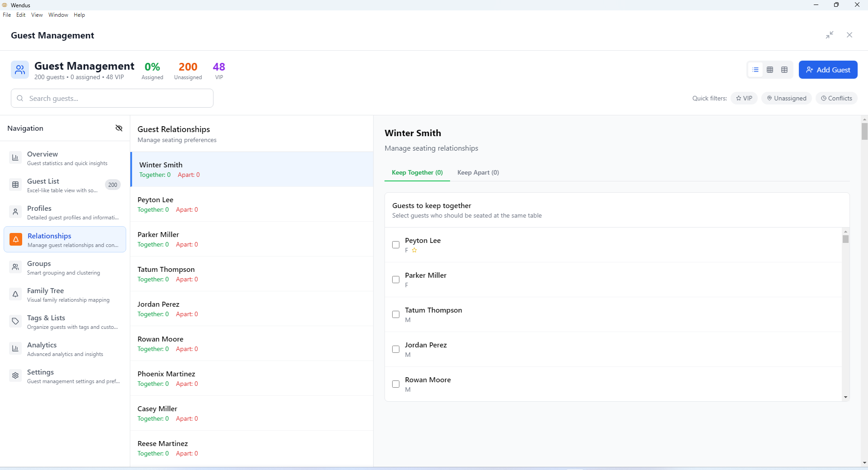This screenshot has width=868, height=470.
Task: Open the Analytics chart icon
Action: point(15,348)
